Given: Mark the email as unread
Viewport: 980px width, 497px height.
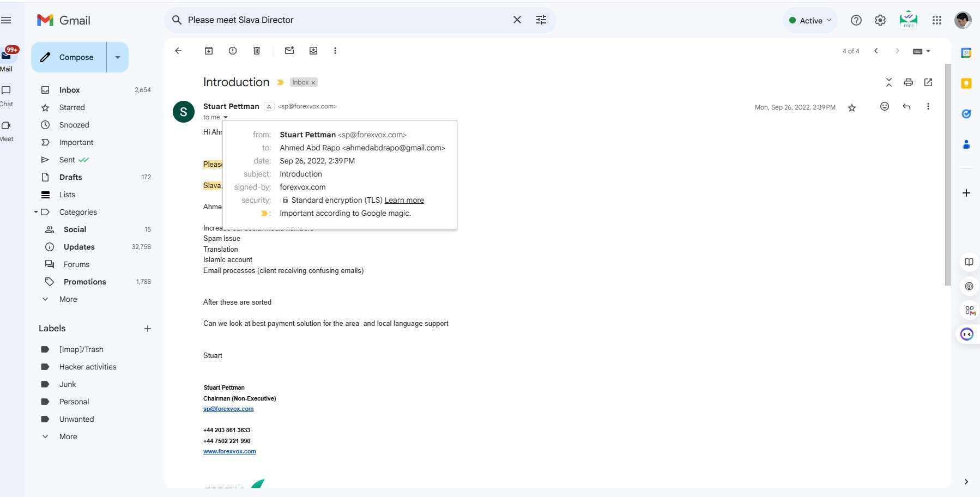Looking at the screenshot, I should [x=289, y=51].
